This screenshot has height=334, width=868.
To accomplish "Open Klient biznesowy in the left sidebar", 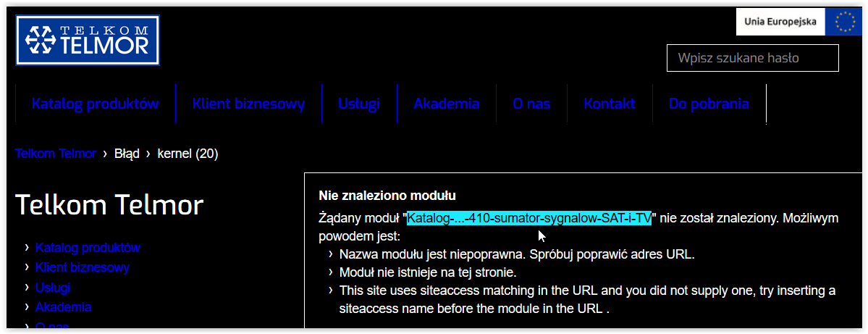I will tap(83, 267).
